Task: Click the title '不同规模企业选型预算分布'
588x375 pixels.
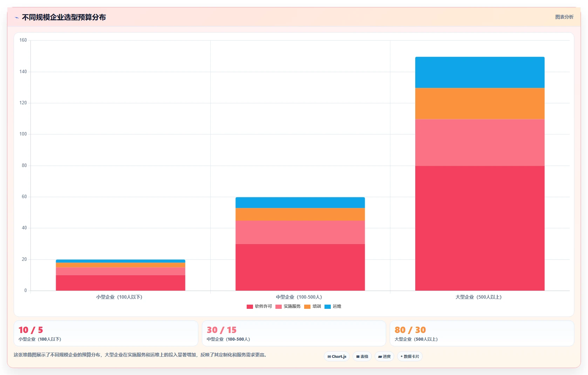Action: (x=64, y=17)
